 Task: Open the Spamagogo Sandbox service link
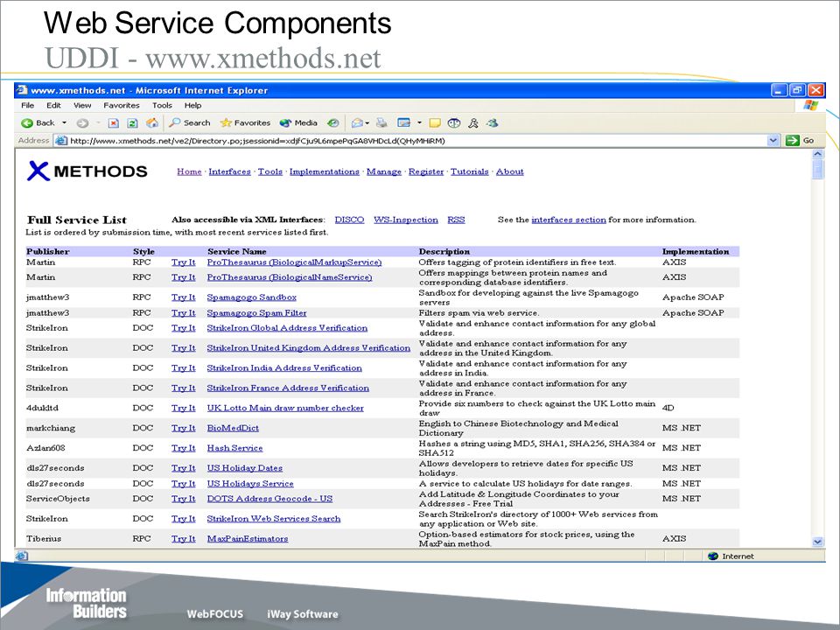coord(252,297)
